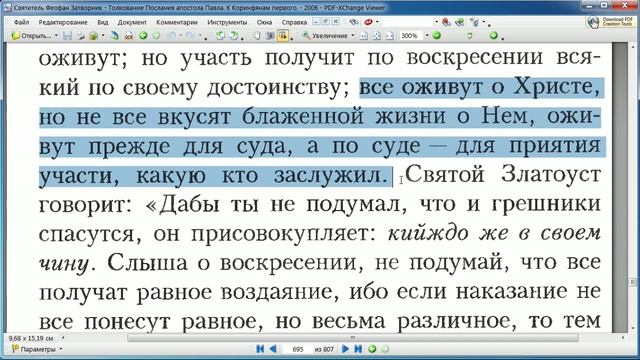Click the fit width icon
Viewport: 640px width, 360px height.
pyautogui.click(x=390, y=36)
